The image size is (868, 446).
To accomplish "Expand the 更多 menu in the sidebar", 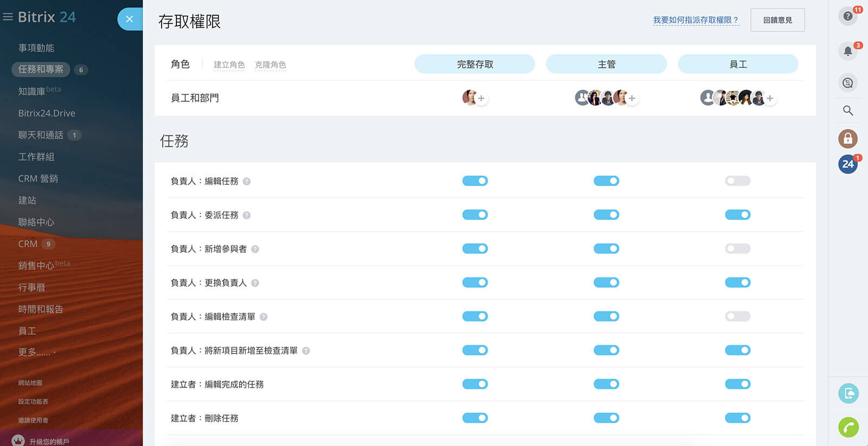I will [36, 352].
